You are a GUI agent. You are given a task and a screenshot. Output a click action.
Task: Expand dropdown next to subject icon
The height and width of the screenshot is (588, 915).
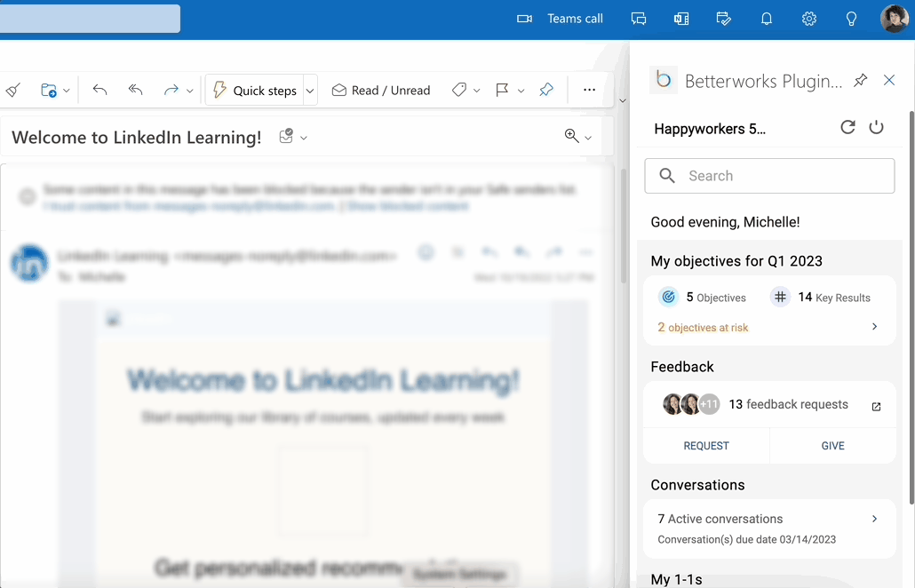304,138
